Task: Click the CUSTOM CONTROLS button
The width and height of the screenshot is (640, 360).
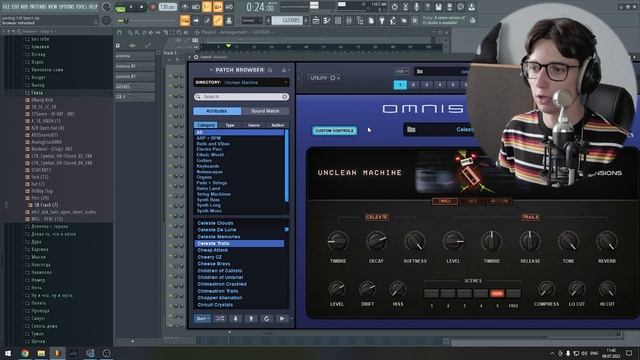Action: (334, 131)
